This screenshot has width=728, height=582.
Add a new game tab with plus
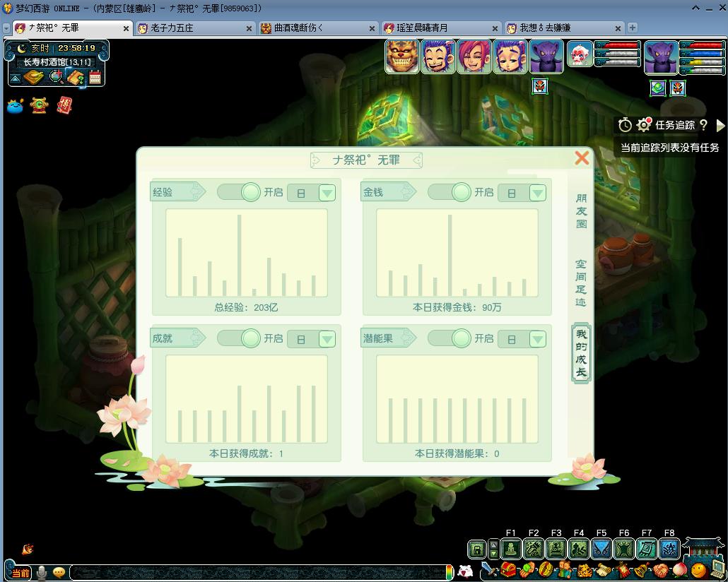coord(632,28)
